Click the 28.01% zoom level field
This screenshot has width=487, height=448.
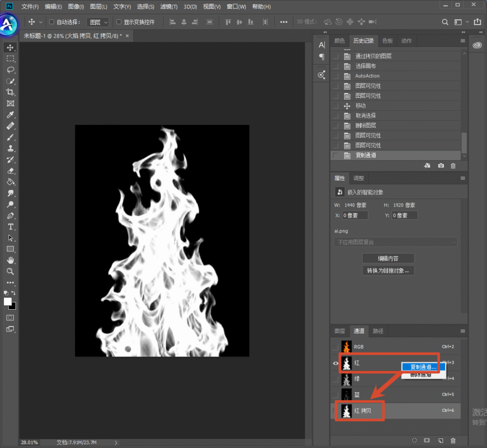(29, 442)
